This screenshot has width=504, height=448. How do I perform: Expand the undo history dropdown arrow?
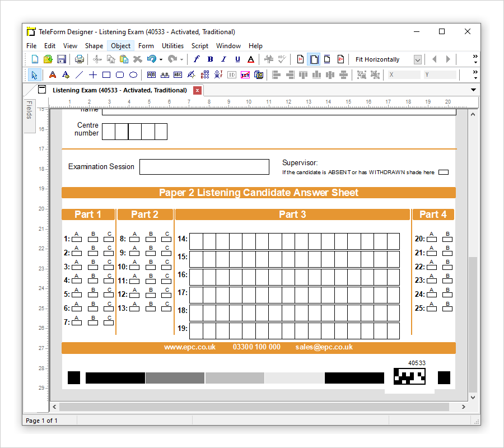[161, 59]
